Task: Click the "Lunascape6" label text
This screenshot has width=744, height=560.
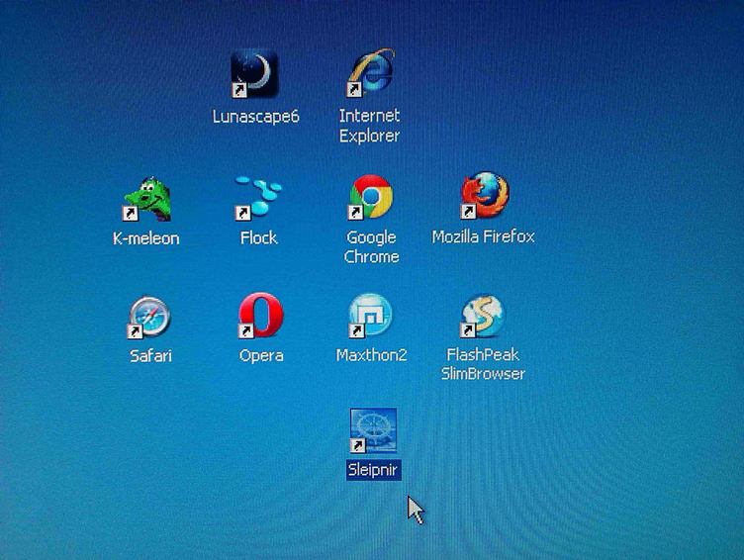Action: 255,117
